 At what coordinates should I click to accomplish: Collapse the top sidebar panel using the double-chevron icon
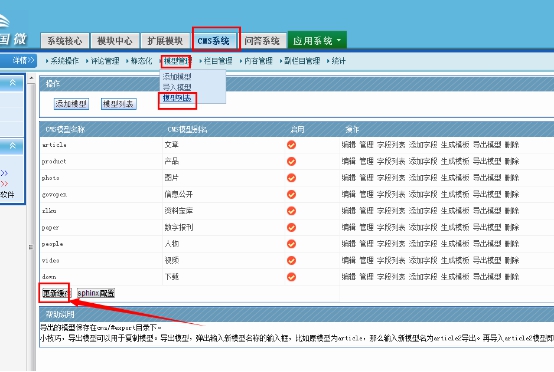[x=13, y=83]
